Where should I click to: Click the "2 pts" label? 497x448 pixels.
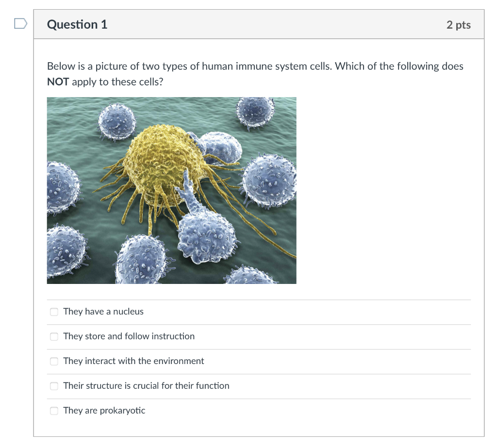point(458,25)
